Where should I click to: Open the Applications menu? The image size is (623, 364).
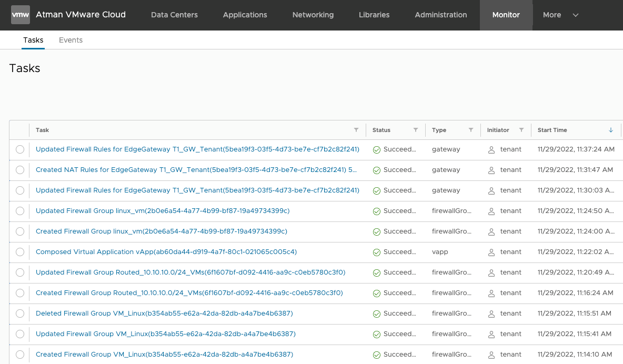(x=245, y=15)
